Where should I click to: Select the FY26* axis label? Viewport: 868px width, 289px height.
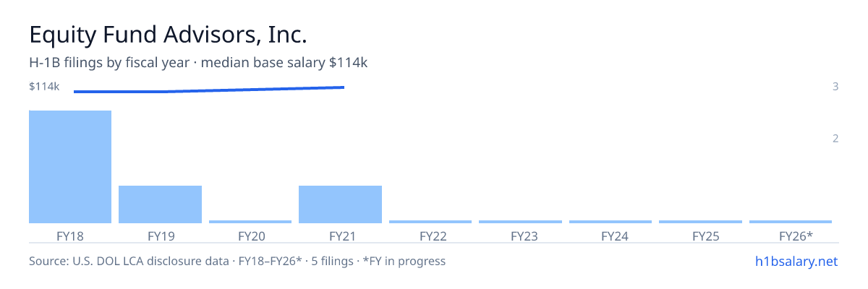pos(796,236)
